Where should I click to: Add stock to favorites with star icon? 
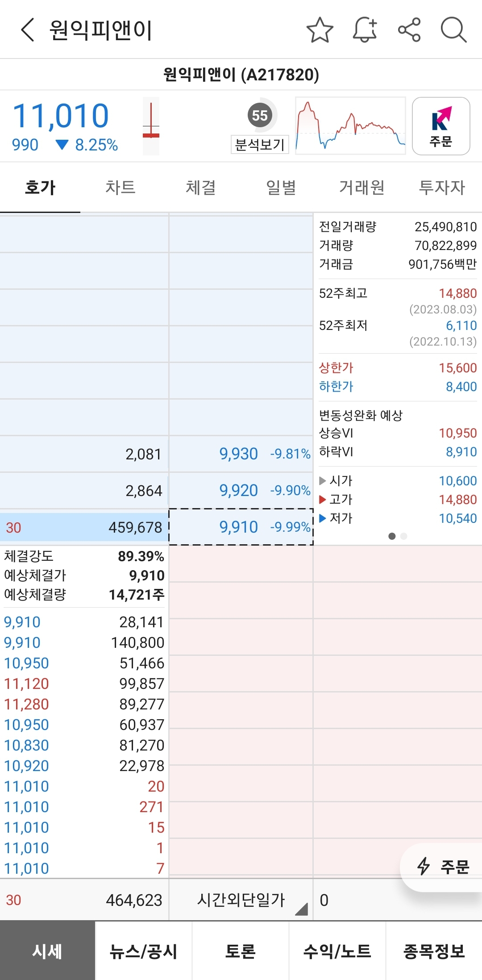click(320, 30)
